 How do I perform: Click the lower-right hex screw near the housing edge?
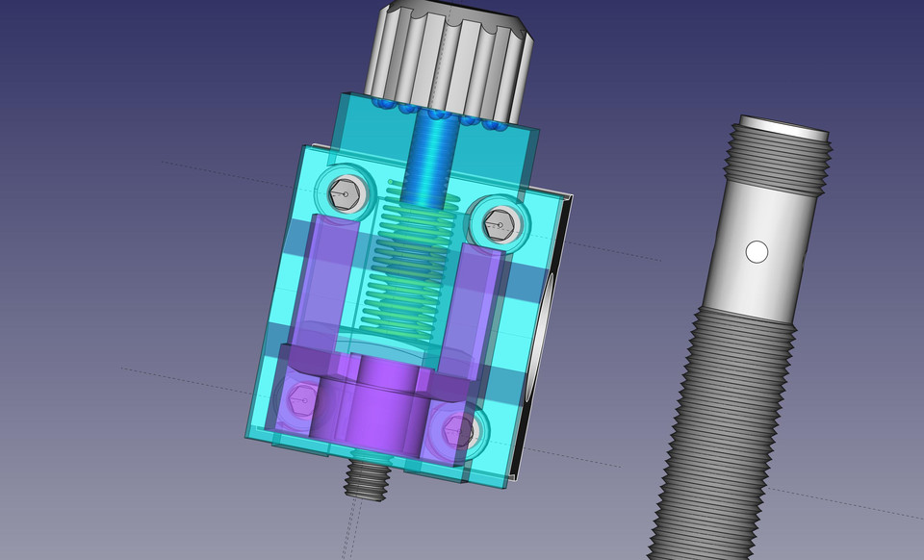(454, 430)
